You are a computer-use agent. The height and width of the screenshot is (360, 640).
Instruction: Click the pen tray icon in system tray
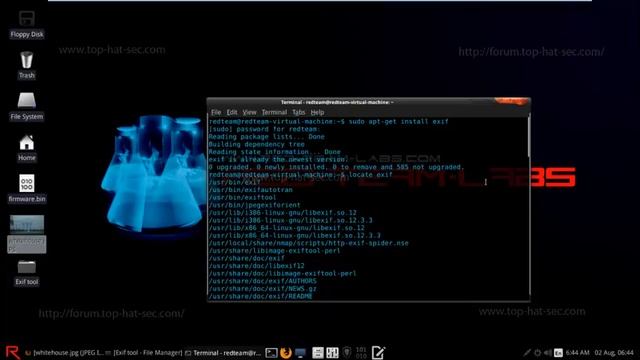coord(527,353)
